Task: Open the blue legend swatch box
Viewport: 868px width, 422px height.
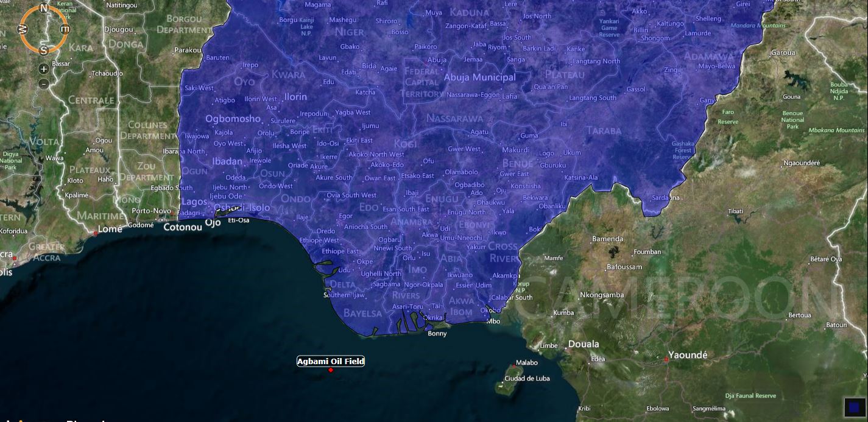Action: tap(853, 407)
